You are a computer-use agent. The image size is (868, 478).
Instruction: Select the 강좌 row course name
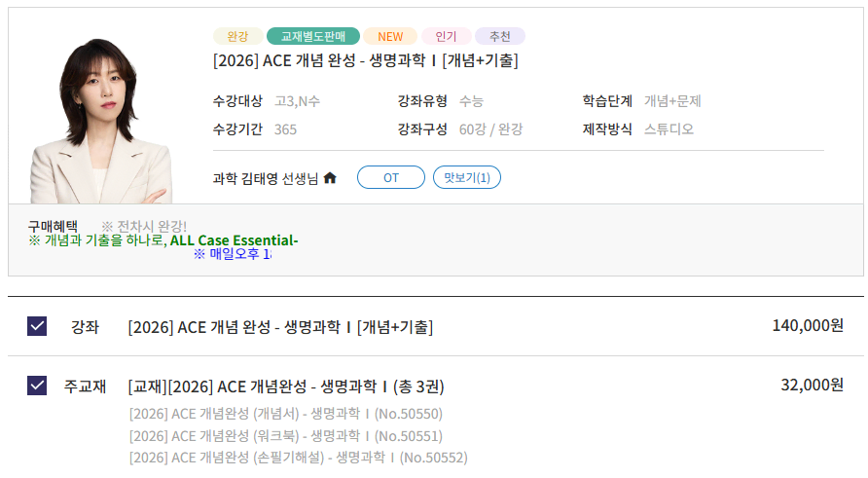pos(280,327)
